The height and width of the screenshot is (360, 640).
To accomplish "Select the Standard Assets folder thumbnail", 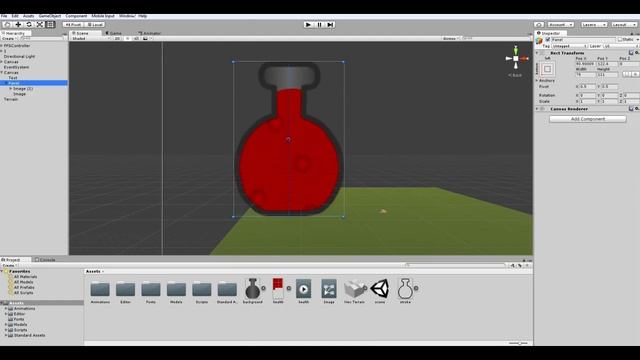I will (227, 289).
